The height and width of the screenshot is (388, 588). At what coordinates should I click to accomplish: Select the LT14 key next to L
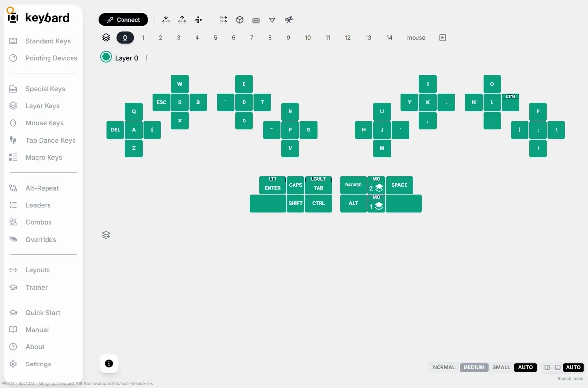click(510, 102)
